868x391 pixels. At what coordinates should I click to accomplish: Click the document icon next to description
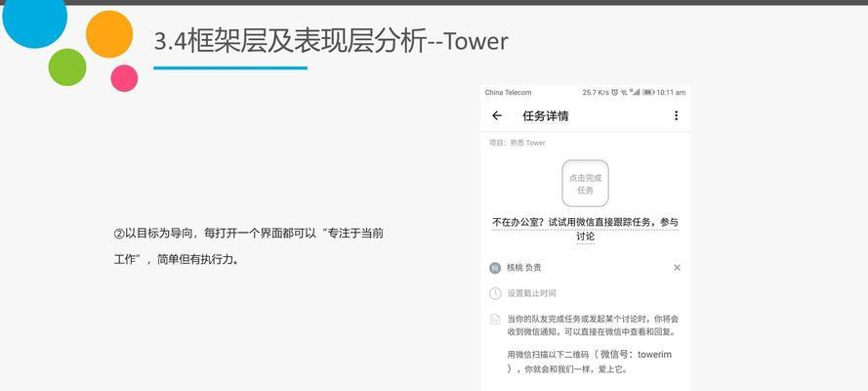point(495,320)
